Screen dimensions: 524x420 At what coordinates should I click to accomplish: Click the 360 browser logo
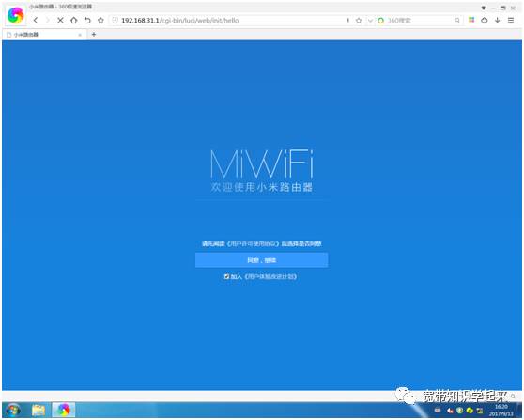pyautogui.click(x=15, y=15)
